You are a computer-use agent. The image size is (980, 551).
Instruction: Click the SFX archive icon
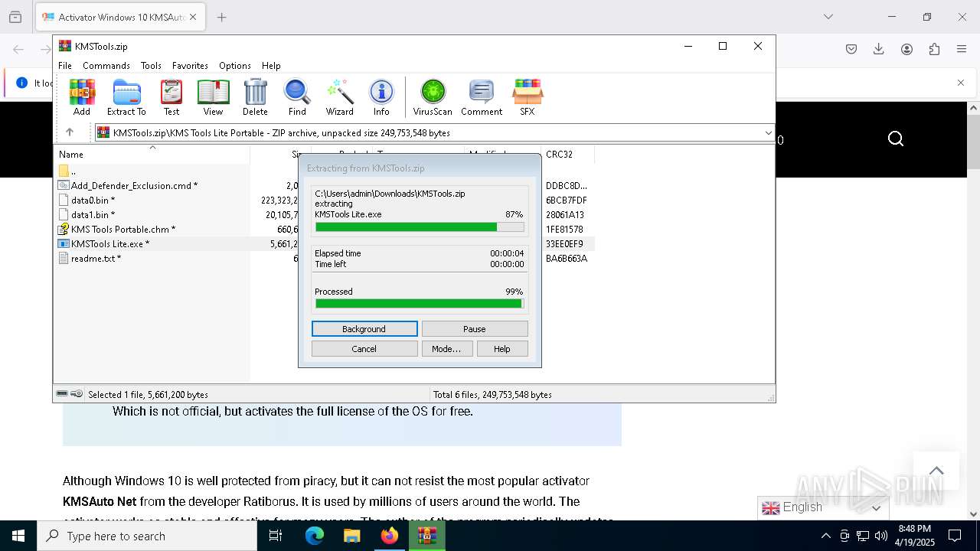(x=528, y=97)
